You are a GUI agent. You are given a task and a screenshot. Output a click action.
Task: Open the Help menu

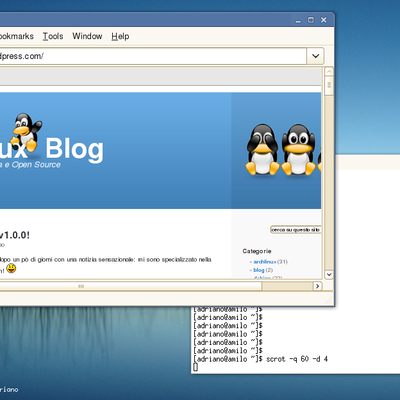point(120,36)
